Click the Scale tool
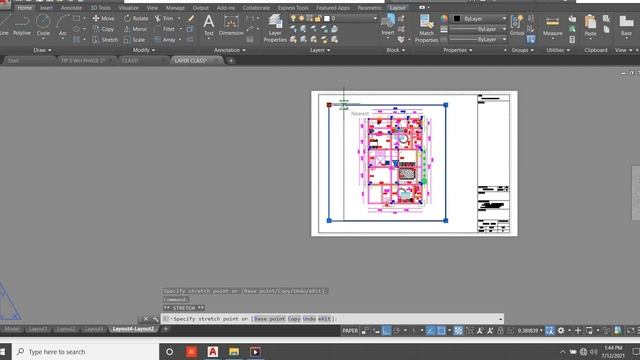 [134, 40]
